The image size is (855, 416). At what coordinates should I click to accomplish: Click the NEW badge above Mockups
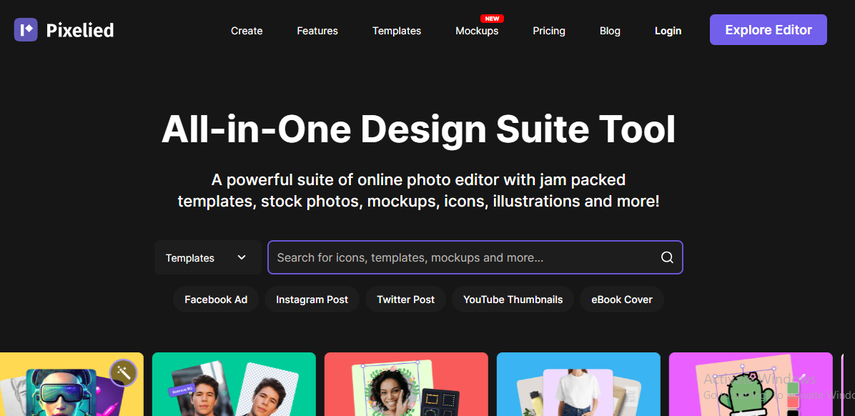pyautogui.click(x=492, y=19)
